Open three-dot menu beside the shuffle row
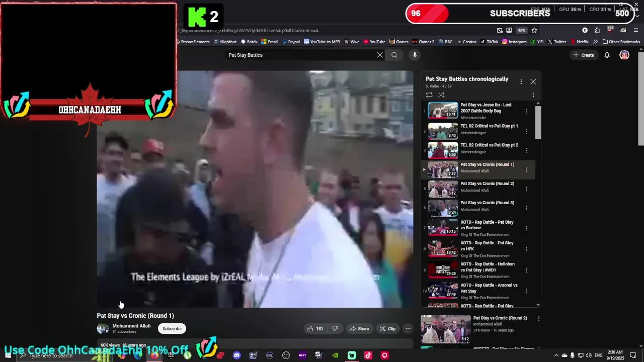This screenshot has height=362, width=644. coord(533,95)
